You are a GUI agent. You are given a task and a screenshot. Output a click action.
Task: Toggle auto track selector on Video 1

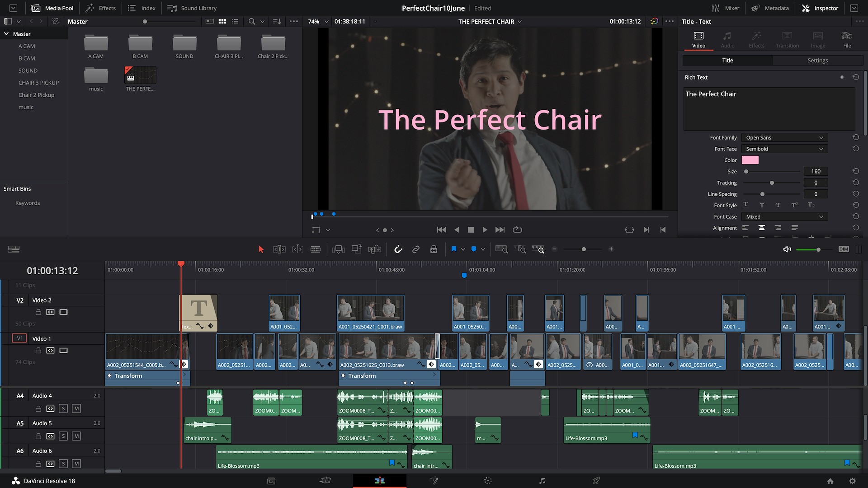(x=50, y=351)
